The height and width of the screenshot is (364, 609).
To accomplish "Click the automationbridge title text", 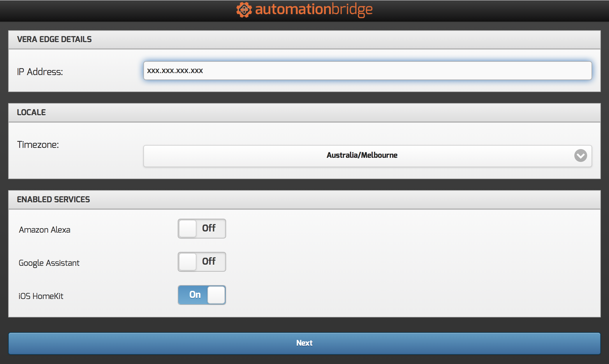I will [x=314, y=9].
